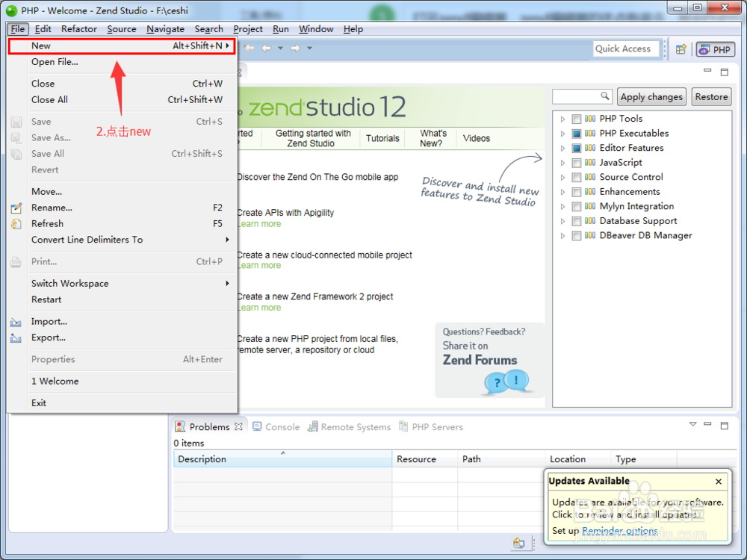Choose Open File... from File menu

[x=122, y=62]
